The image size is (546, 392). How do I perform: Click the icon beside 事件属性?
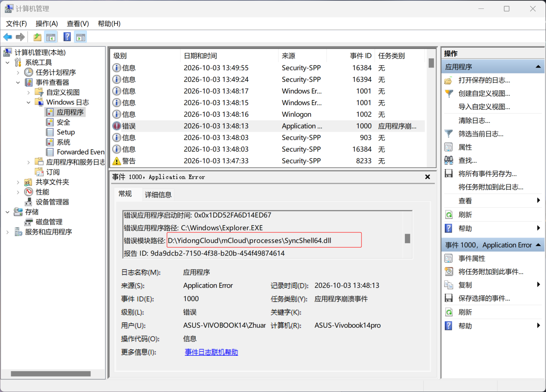[x=449, y=258]
